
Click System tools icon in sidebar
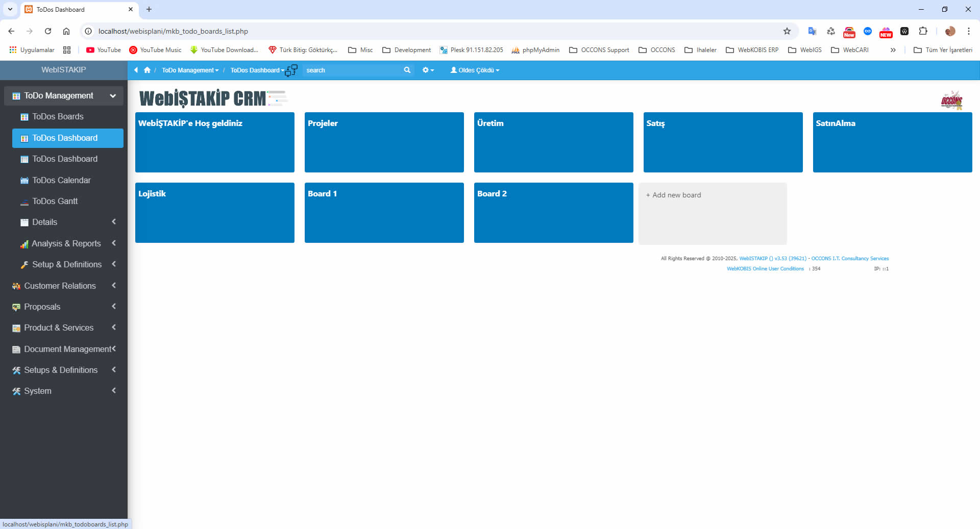16,391
